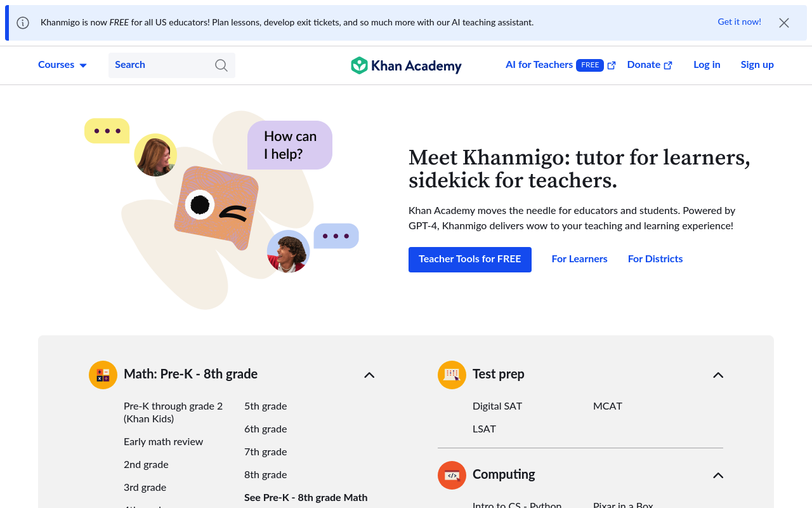The width and height of the screenshot is (812, 508).
Task: Collapse the Math: Pre-K - 8th grade section
Action: (x=369, y=375)
